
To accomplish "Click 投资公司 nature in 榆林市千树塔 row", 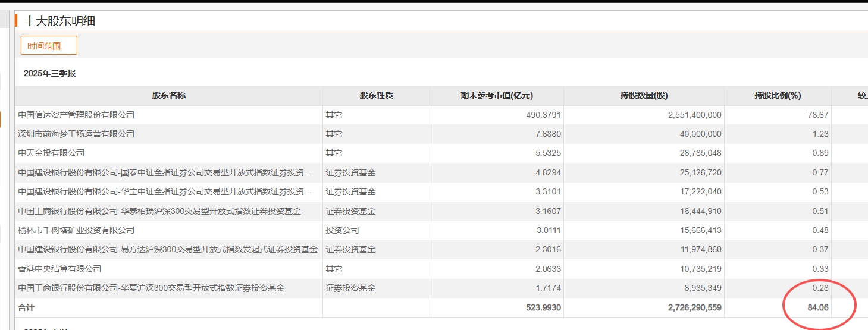I will [342, 230].
